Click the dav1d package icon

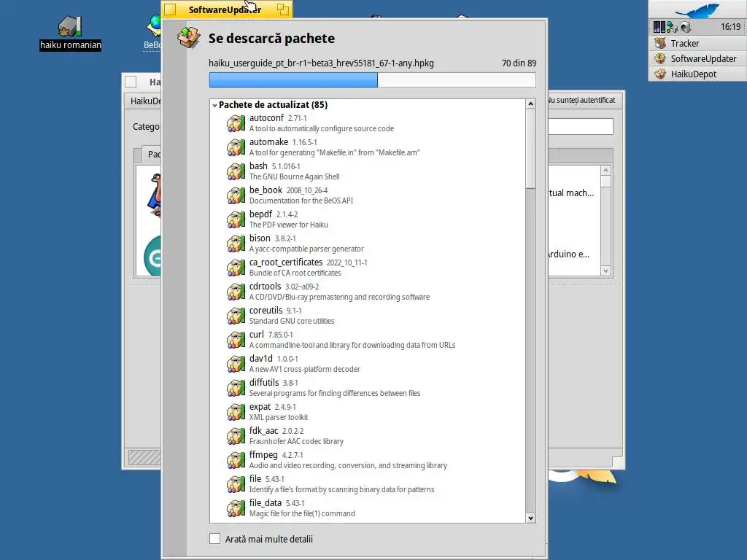236,364
